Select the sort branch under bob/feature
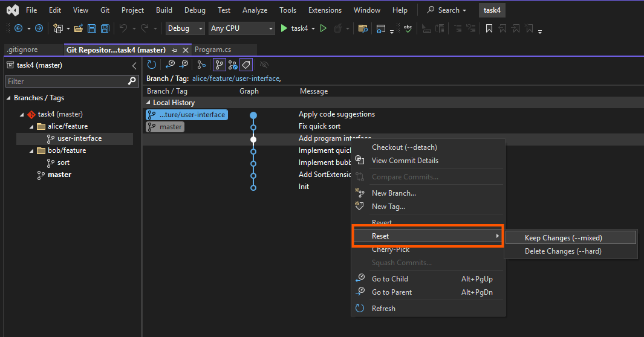The image size is (644, 337). [63, 162]
